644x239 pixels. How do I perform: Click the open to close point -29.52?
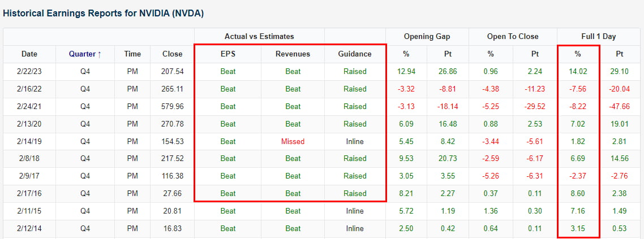(534, 106)
